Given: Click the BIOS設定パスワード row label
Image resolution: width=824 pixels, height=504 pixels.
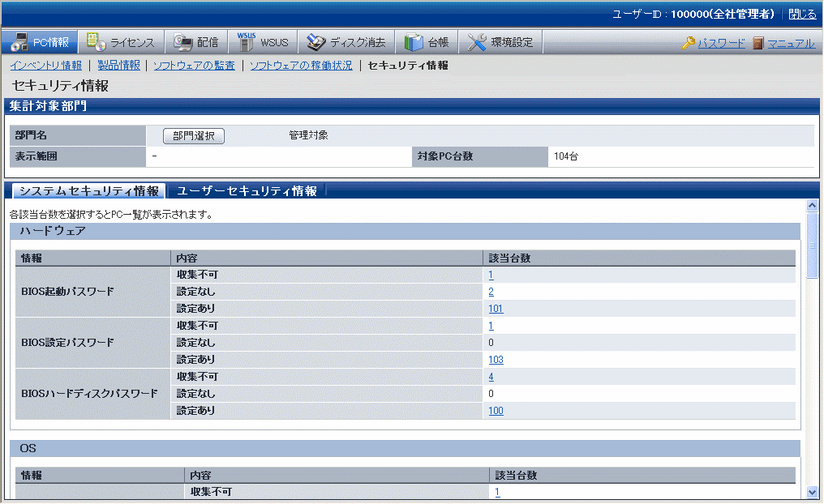Looking at the screenshot, I should point(67,342).
